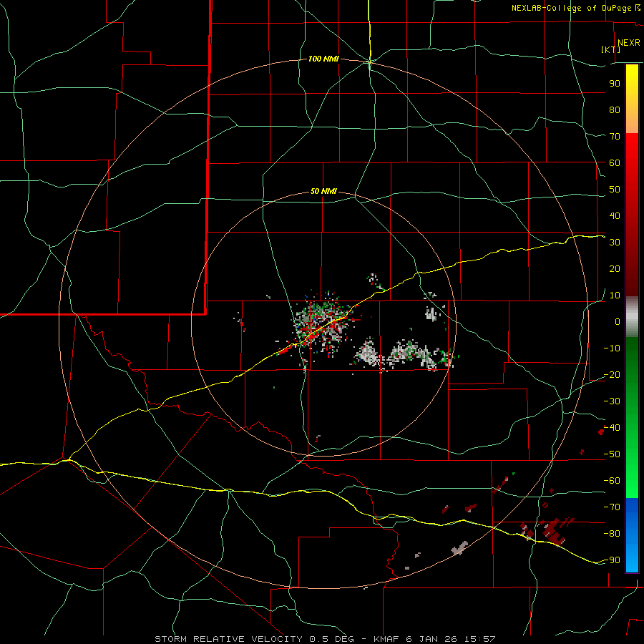
Task: Click the -10 value on velocity scale
Action: 612,348
